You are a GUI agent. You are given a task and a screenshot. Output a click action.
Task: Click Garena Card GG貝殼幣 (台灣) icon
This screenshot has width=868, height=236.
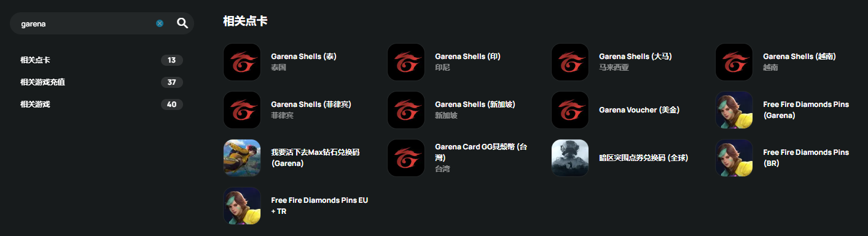(x=406, y=158)
